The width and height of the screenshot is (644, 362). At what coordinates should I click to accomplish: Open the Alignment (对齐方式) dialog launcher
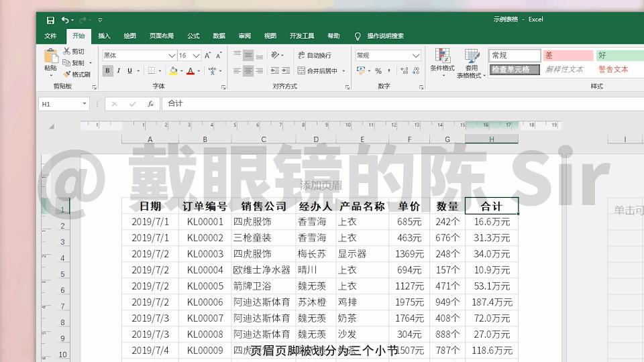(x=347, y=87)
